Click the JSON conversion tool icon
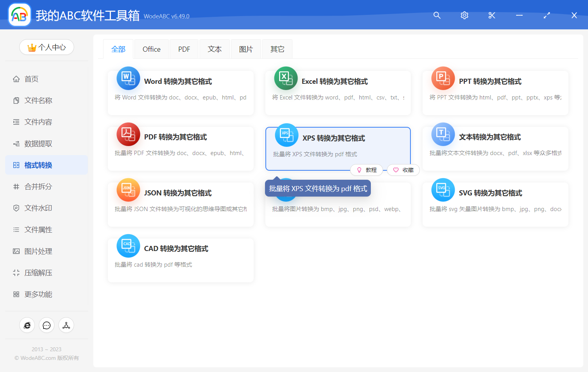The image size is (588, 372). click(128, 190)
